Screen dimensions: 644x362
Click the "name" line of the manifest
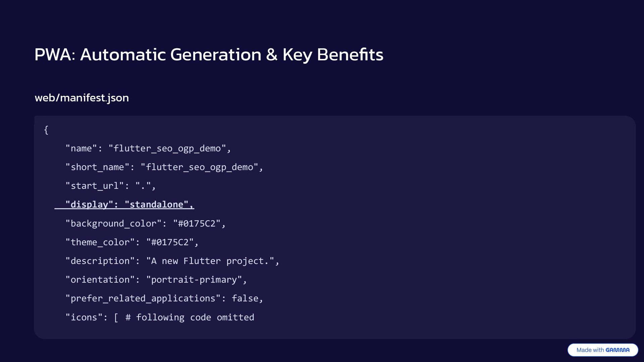[148, 148]
